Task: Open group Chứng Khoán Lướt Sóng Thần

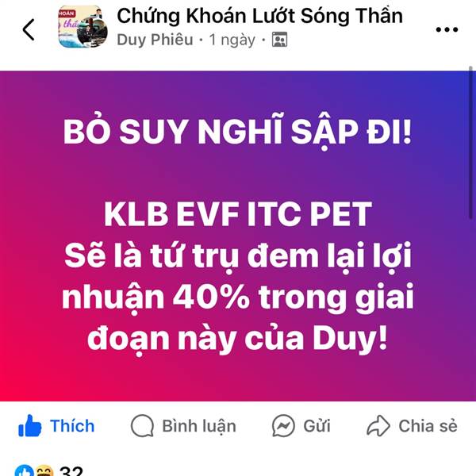Action: point(260,16)
